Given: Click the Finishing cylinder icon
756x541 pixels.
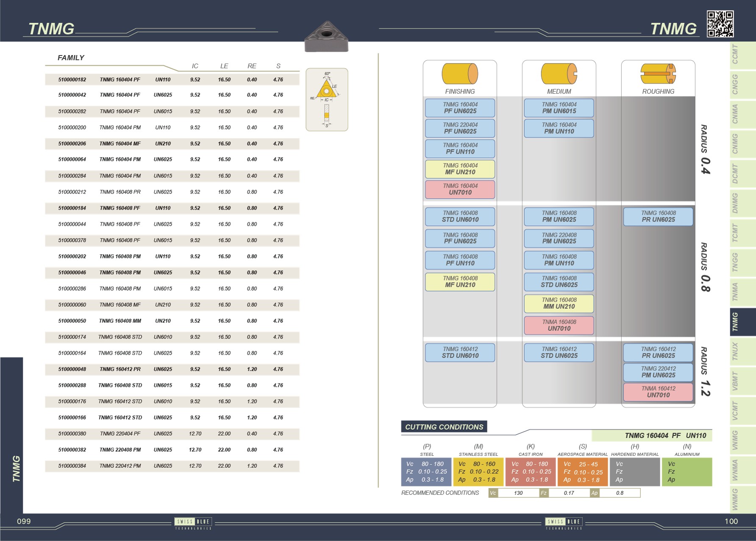Looking at the screenshot, I should pyautogui.click(x=460, y=74).
